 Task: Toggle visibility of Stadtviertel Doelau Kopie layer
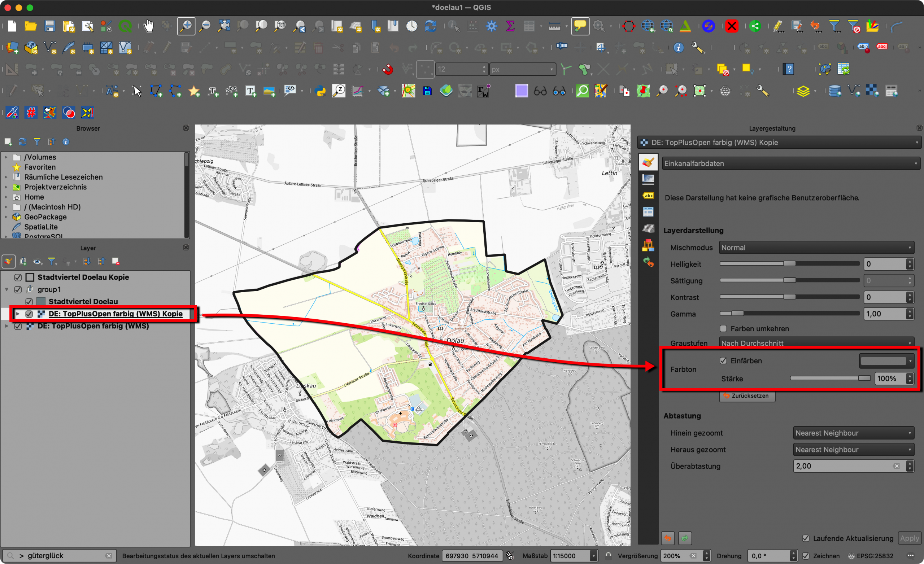tap(18, 277)
